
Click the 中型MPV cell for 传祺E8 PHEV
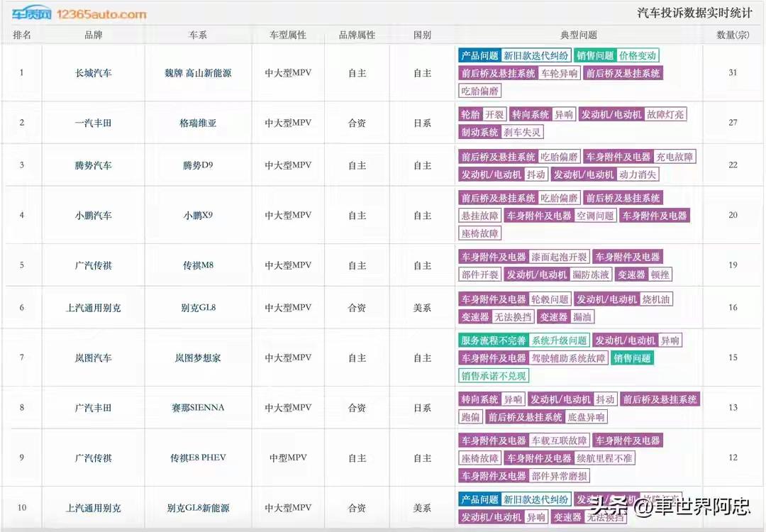tap(288, 458)
